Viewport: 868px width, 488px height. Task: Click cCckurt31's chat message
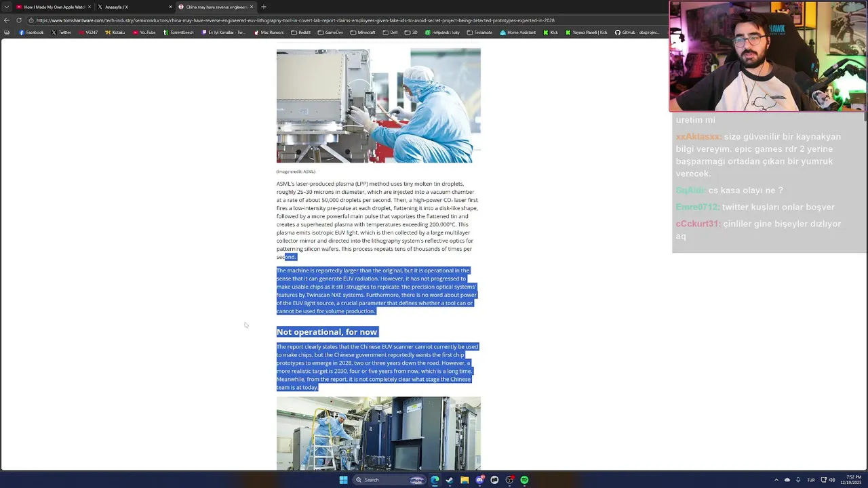[758, 230]
